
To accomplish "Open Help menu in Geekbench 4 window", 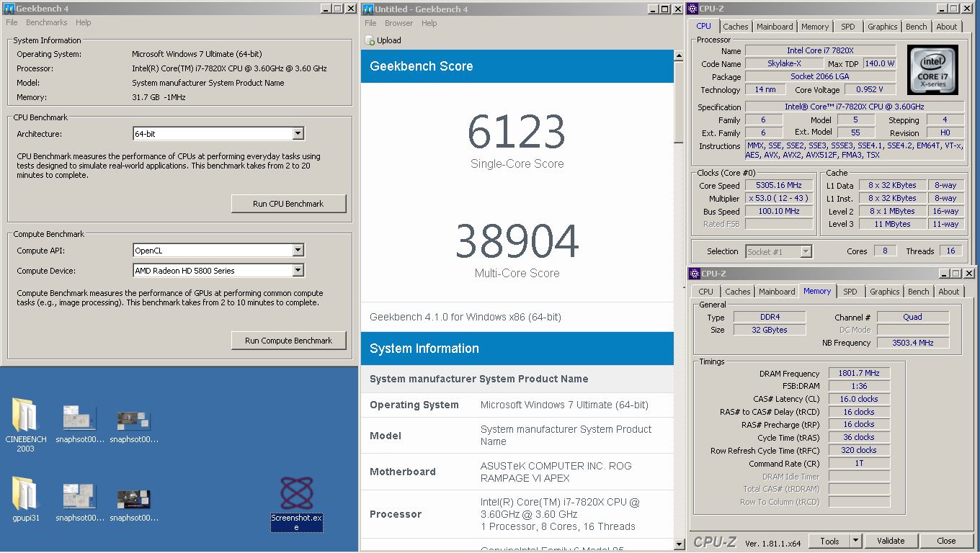I will coord(83,23).
